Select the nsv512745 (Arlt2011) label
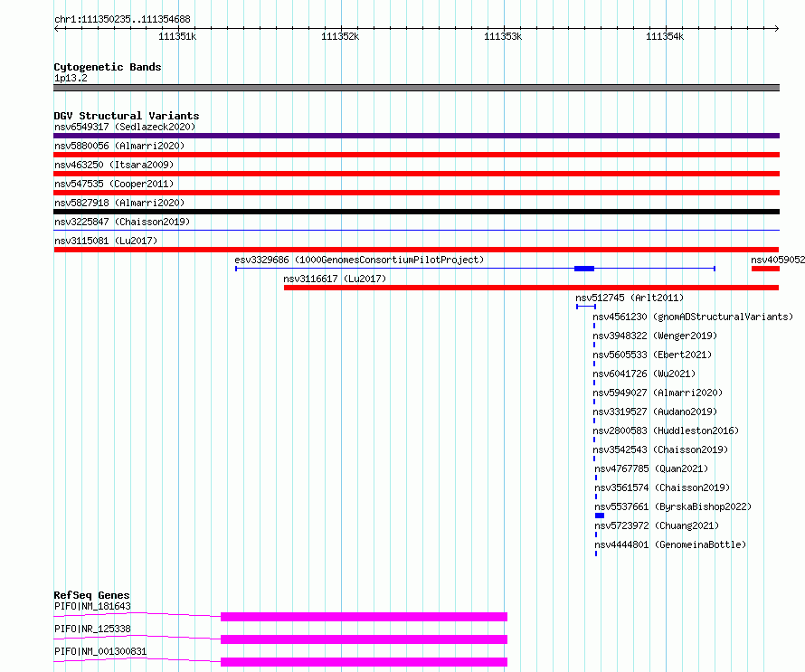This screenshot has width=805, height=672. pos(630,298)
